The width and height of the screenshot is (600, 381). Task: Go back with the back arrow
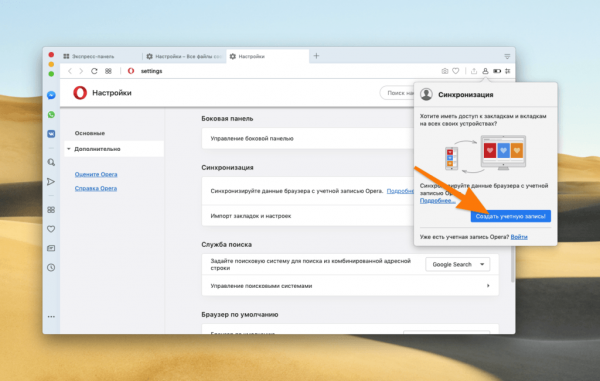70,71
